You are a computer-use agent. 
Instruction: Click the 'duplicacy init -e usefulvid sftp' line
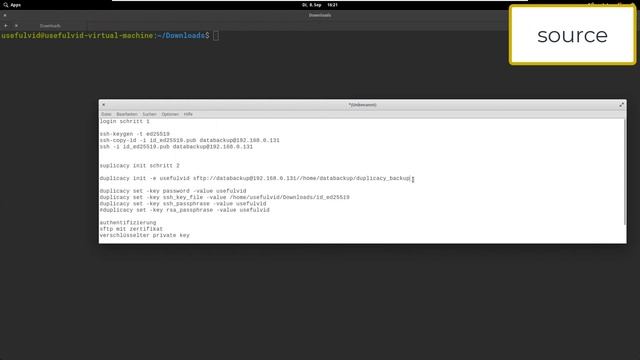[x=255, y=178]
